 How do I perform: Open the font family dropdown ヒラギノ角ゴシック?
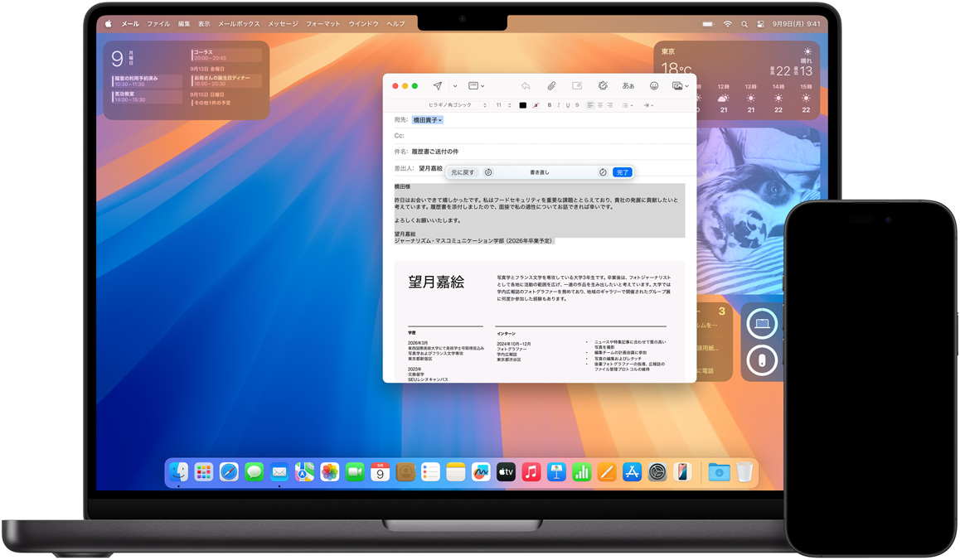tap(458, 105)
